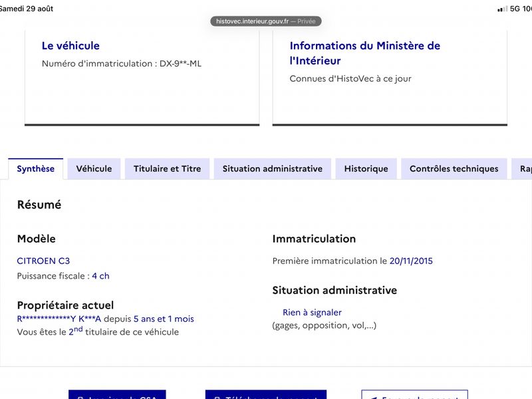Viewport: 532px width, 399px height.
Task: Click the 'Samedi 29 août' status bar date
Action: tap(27, 9)
